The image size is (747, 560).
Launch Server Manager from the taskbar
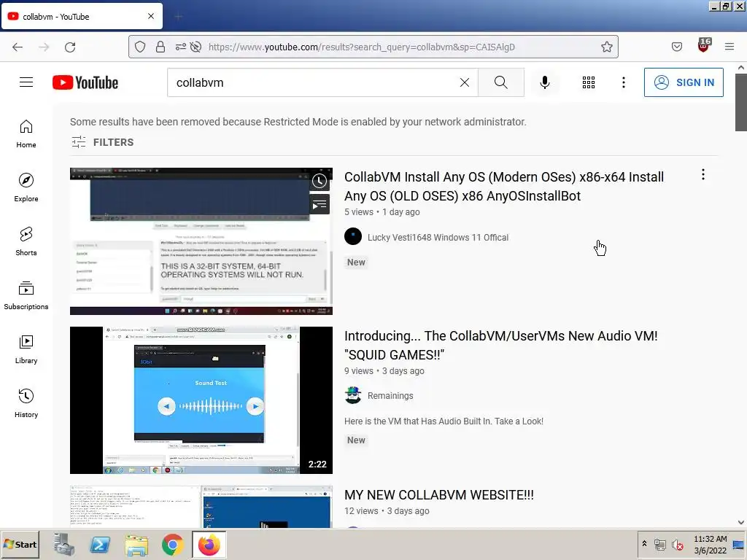64,544
